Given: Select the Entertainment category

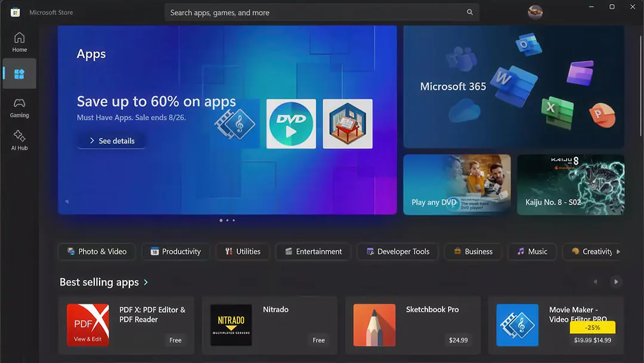Looking at the screenshot, I should (312, 251).
